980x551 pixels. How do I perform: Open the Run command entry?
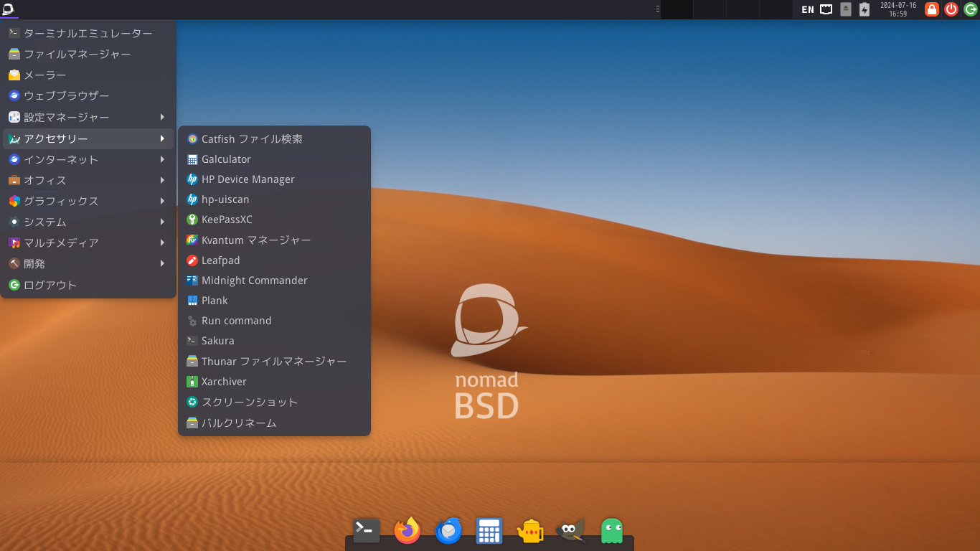[x=274, y=321]
